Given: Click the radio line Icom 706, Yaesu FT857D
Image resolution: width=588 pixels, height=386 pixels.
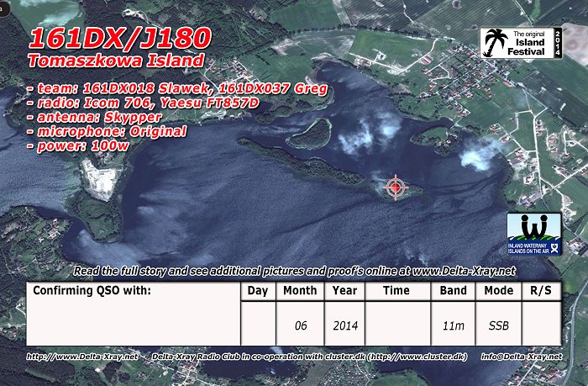Looking at the screenshot, I should [144, 103].
